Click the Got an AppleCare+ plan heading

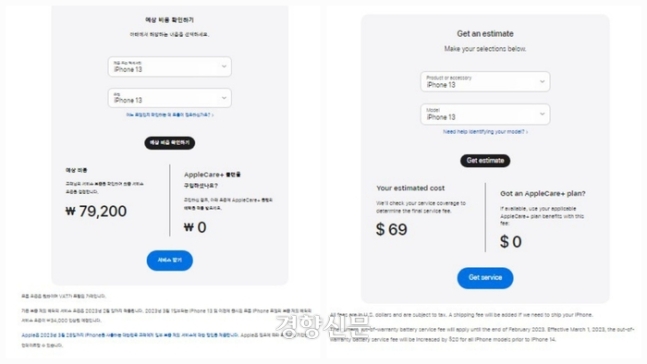click(543, 194)
